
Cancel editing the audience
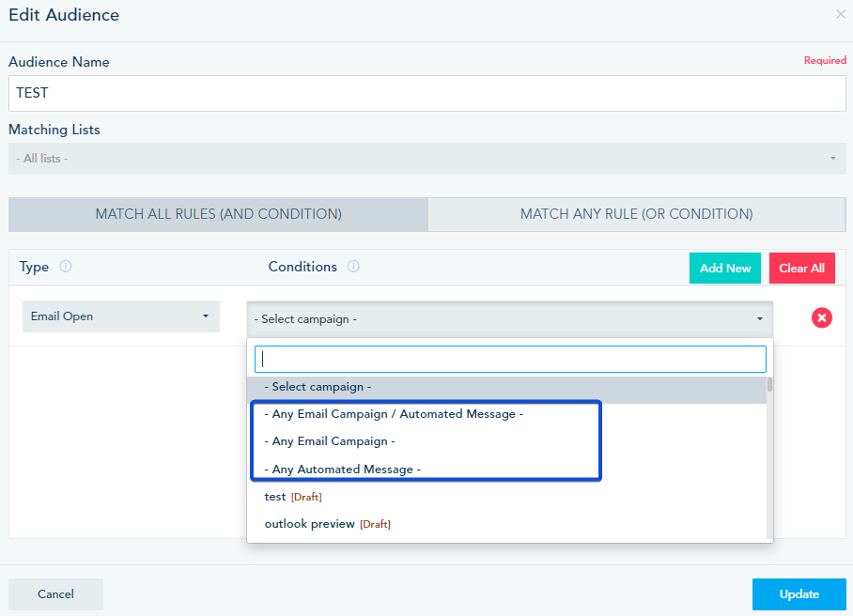click(55, 594)
